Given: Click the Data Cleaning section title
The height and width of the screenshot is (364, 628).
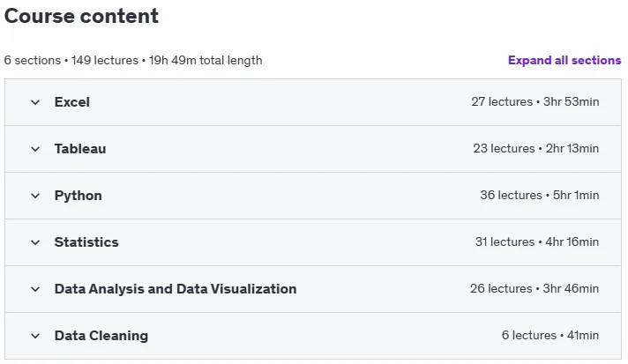Looking at the screenshot, I should pos(101,336).
